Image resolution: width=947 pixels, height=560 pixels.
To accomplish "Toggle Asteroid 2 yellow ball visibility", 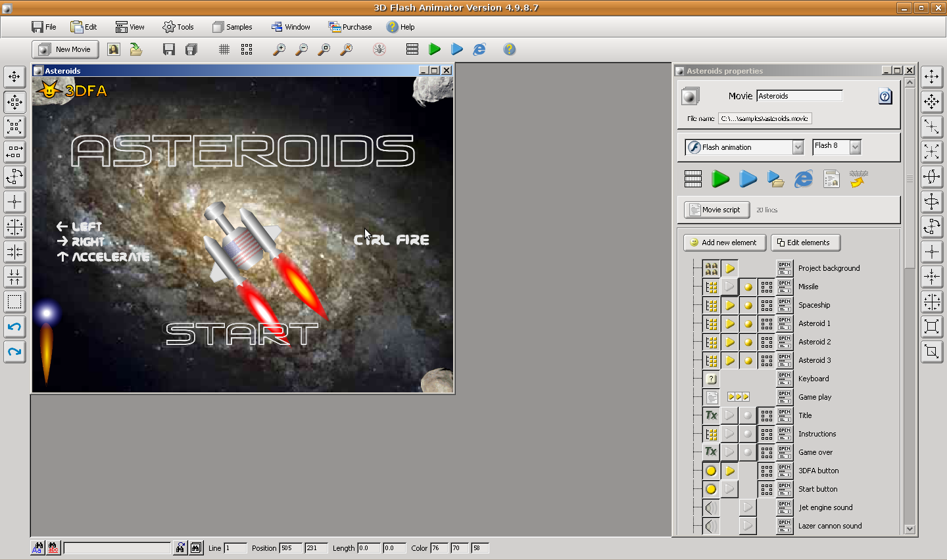I will (x=748, y=342).
